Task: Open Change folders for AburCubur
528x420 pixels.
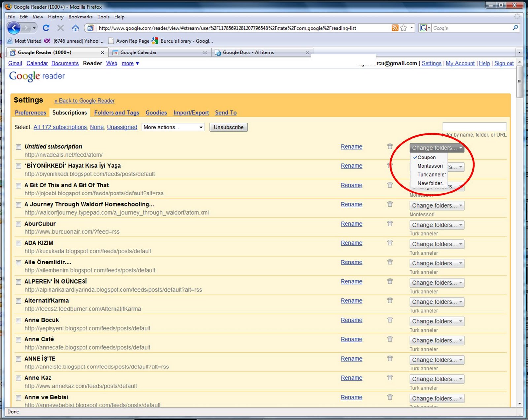Action: point(437,225)
